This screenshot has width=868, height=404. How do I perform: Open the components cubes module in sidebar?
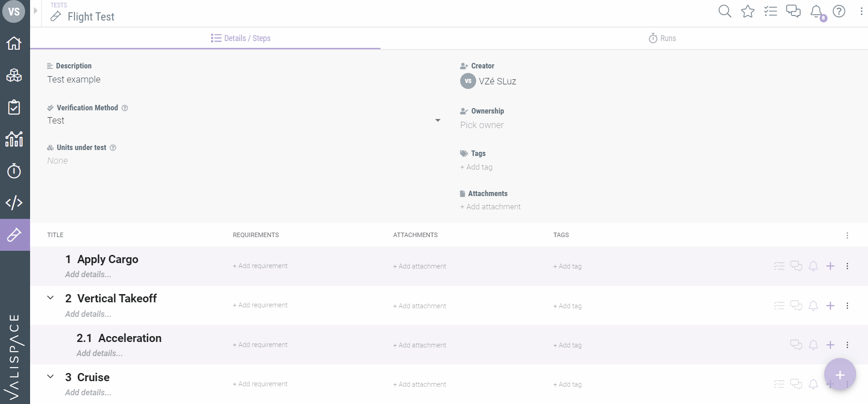pyautogui.click(x=14, y=75)
